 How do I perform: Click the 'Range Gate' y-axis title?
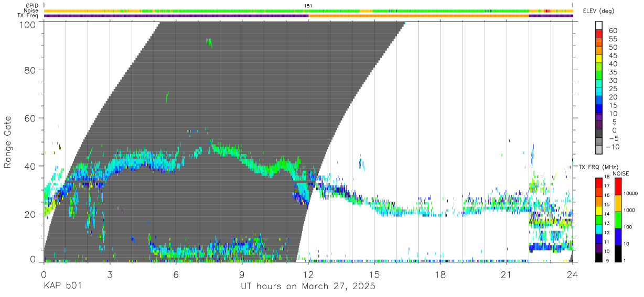tap(8, 142)
